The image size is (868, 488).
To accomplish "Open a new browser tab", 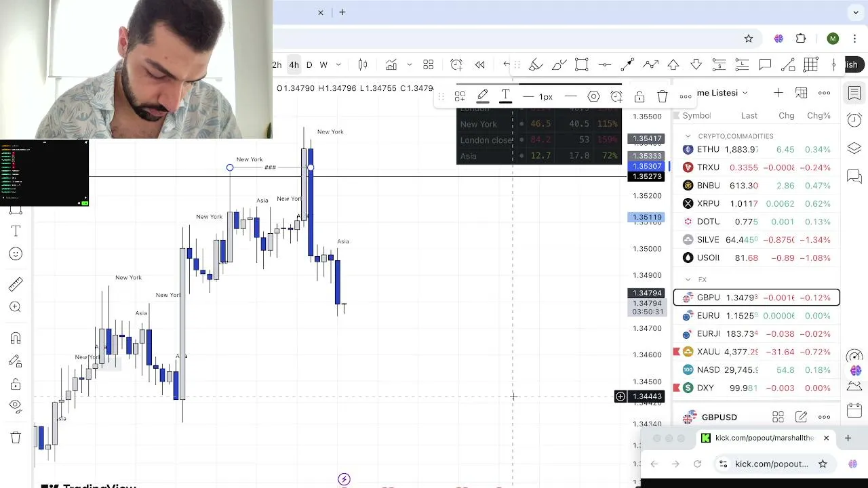I will [x=342, y=12].
